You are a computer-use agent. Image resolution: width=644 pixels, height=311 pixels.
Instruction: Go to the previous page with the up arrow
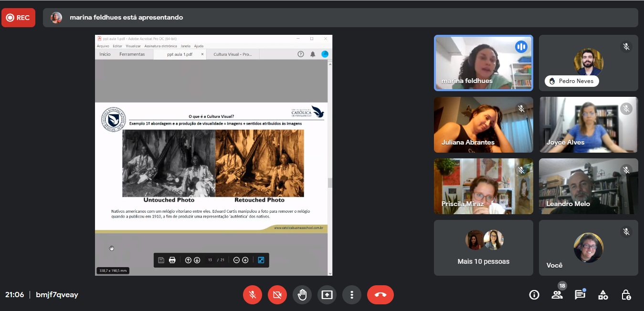[188, 260]
